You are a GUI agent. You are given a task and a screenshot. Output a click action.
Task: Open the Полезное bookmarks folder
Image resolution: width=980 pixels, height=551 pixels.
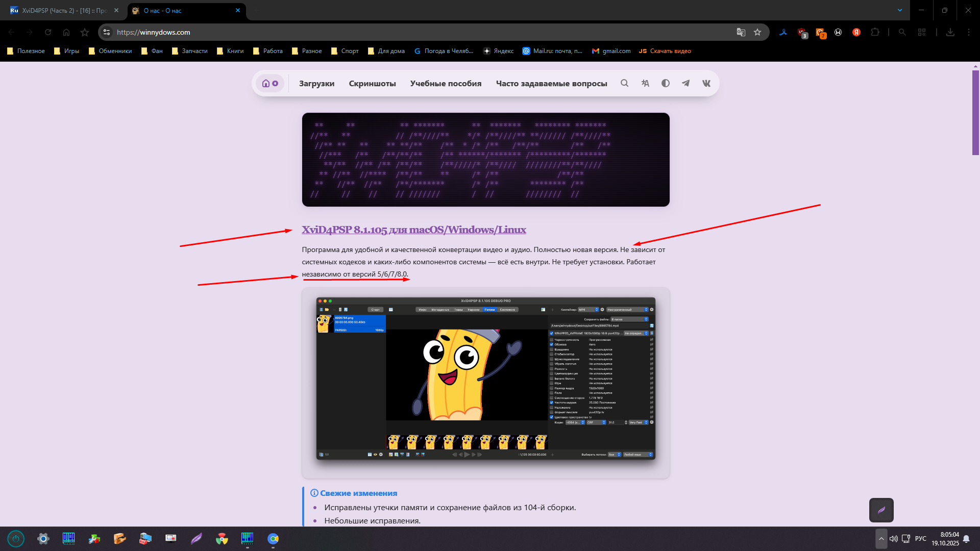26,51
